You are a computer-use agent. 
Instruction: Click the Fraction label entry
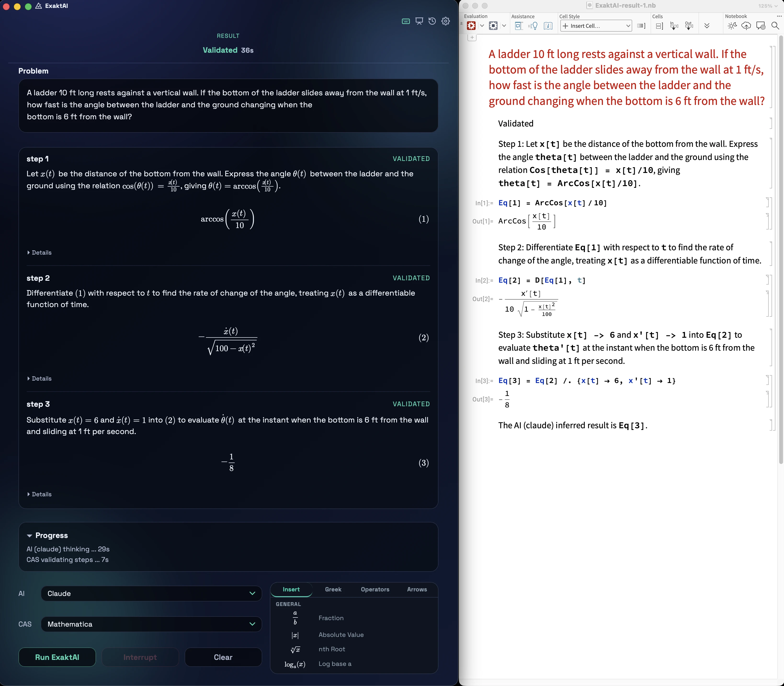coord(331,618)
